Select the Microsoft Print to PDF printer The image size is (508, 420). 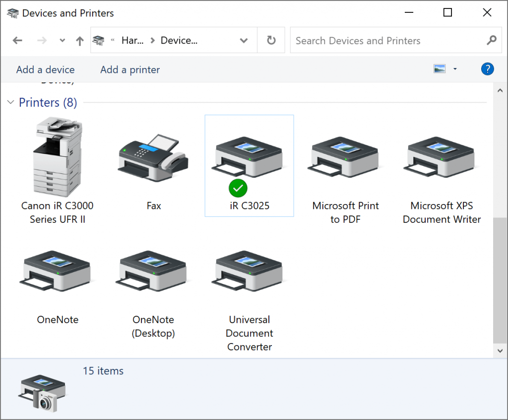pyautogui.click(x=345, y=180)
